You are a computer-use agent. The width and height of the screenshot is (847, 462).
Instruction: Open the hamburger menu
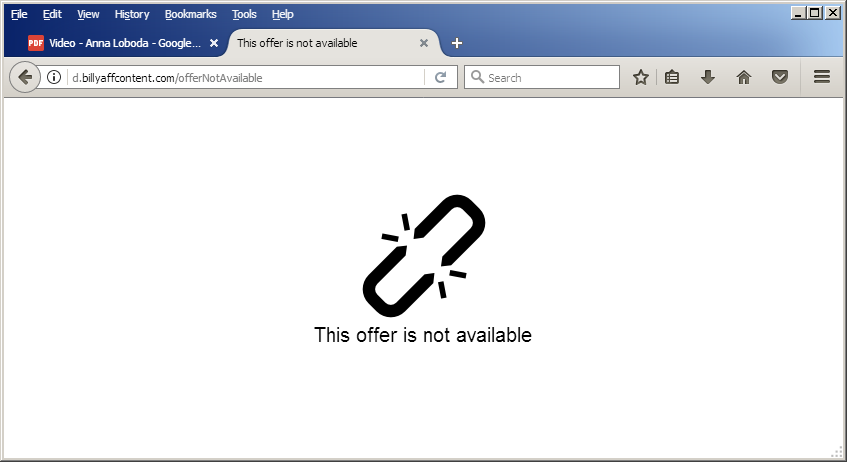pos(822,77)
